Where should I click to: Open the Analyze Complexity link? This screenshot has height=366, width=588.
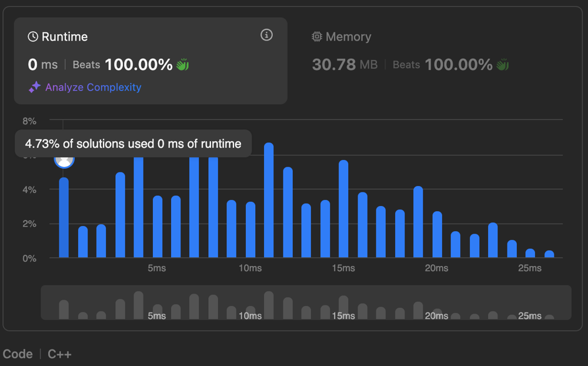click(x=93, y=87)
